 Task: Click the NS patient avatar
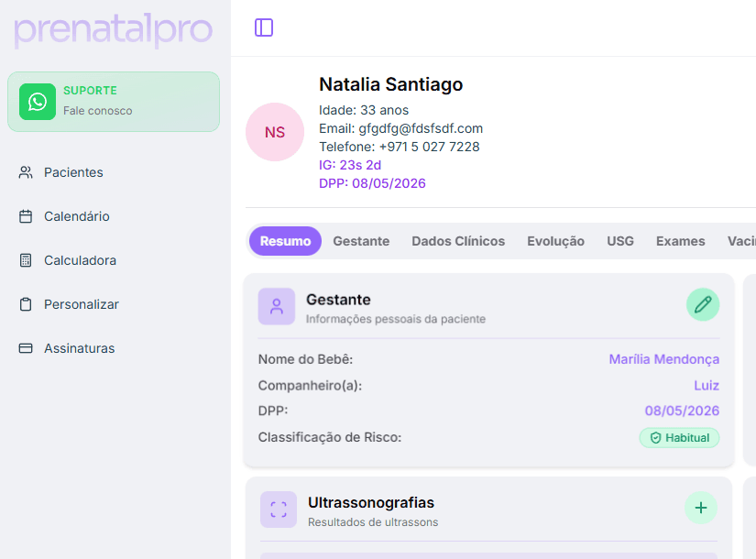(x=274, y=132)
